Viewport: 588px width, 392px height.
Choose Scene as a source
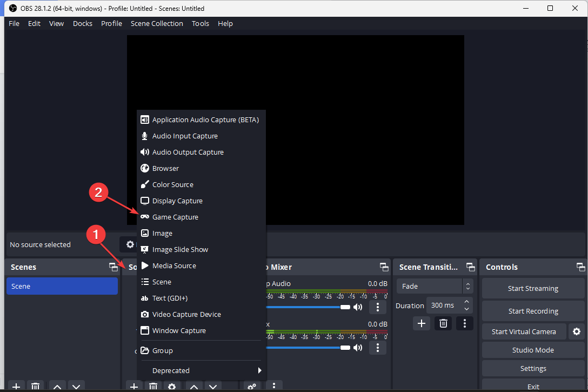point(202,282)
